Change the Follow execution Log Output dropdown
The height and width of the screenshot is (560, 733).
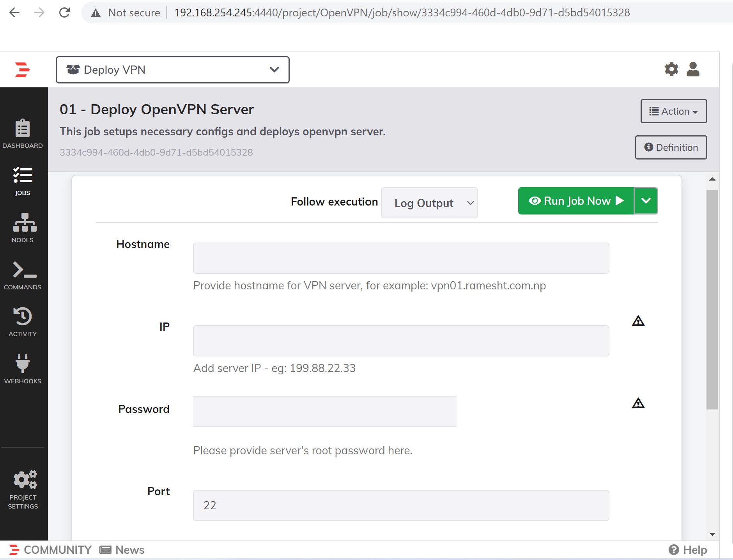click(429, 203)
